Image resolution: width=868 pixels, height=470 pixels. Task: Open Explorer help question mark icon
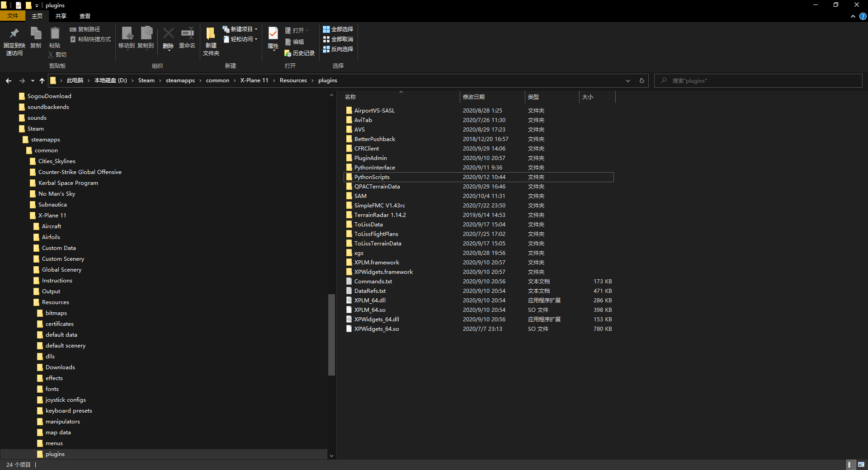pyautogui.click(x=863, y=16)
